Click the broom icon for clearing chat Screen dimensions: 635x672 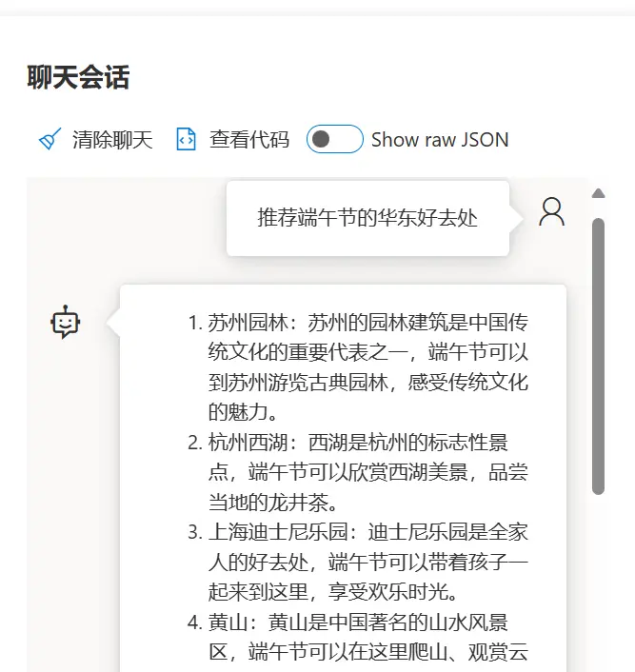tap(50, 139)
